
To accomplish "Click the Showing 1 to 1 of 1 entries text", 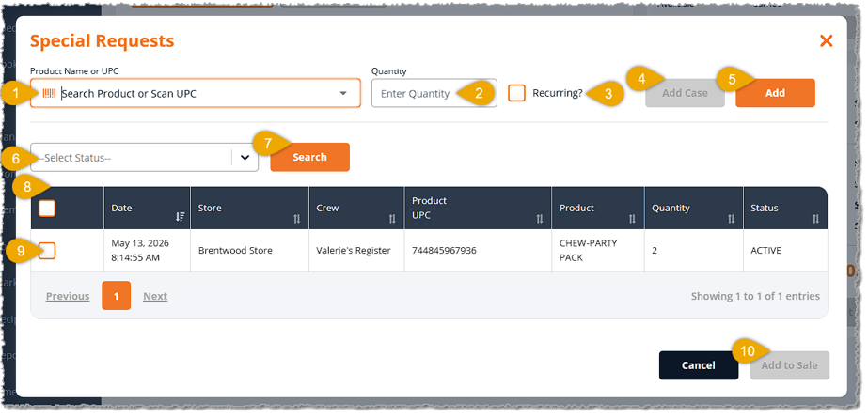I will [756, 297].
